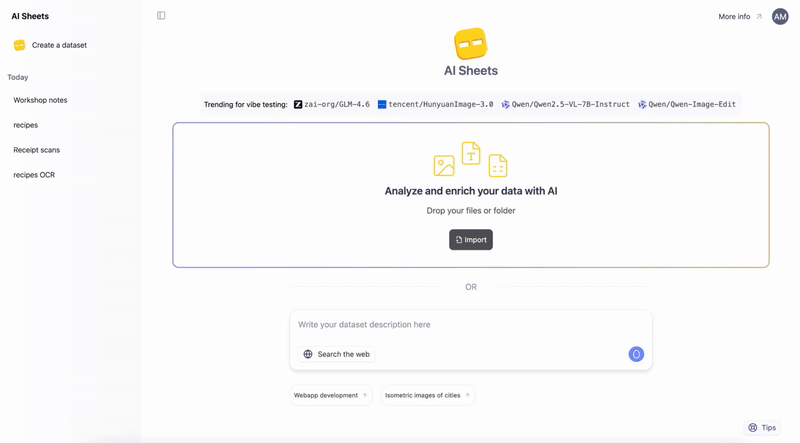
Task: Click the globe icon in Search the web
Action: (308, 354)
